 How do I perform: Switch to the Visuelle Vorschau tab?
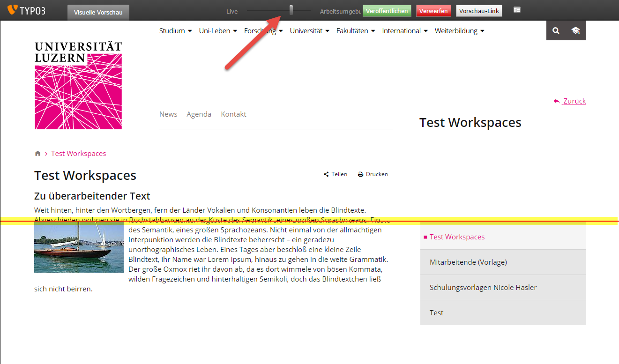(x=98, y=13)
